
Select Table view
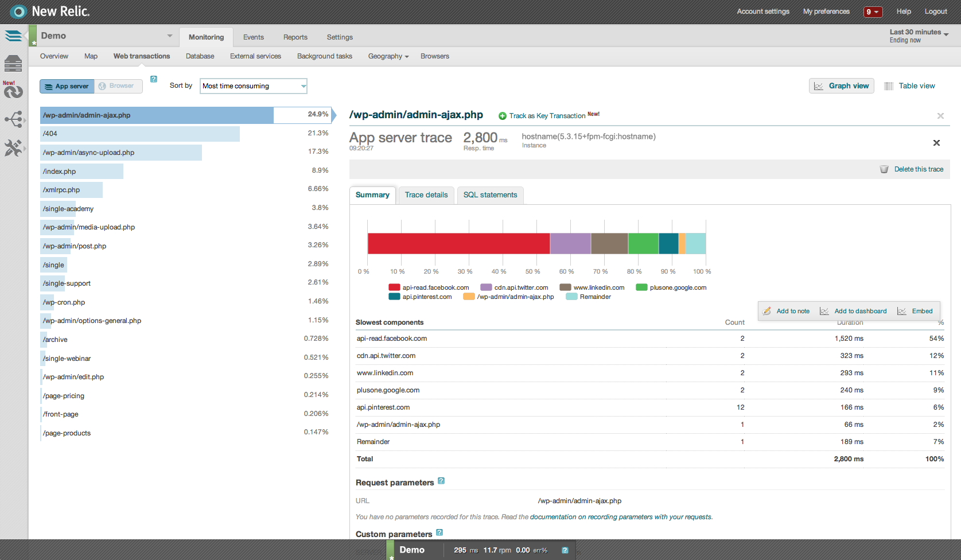tap(910, 86)
